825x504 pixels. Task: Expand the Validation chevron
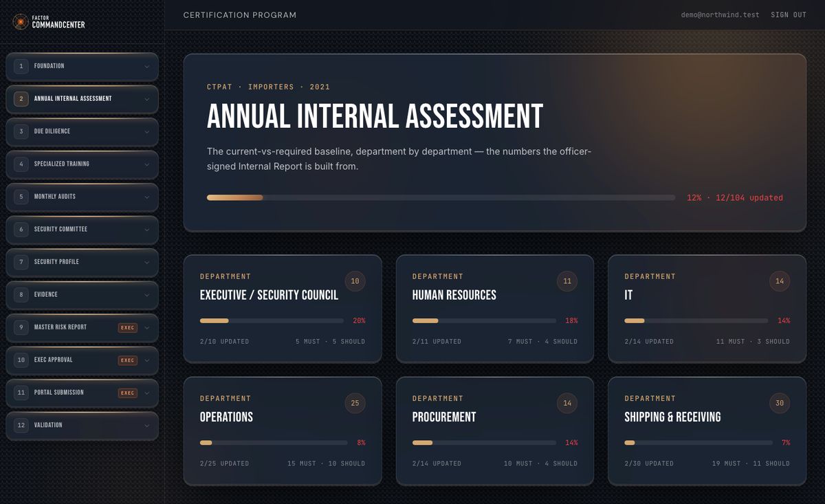tap(147, 426)
